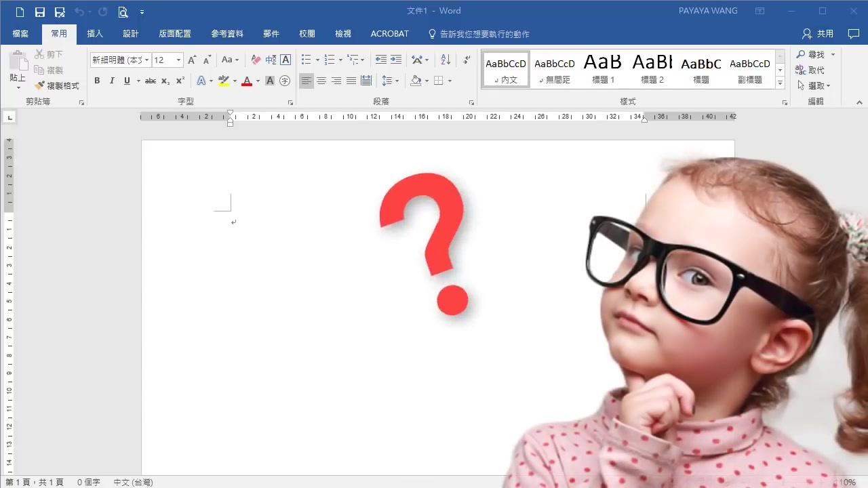Open Find (尋找) dropdown arrow
Viewport: 868px width, 488px height.
click(833, 54)
